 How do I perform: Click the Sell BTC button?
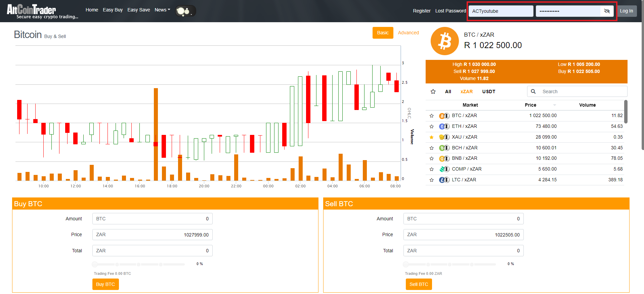click(x=419, y=284)
